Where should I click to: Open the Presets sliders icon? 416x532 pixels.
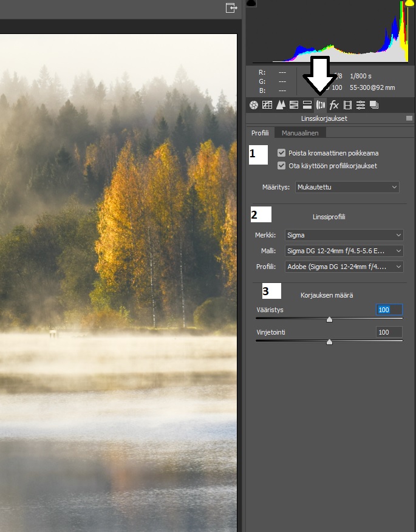click(361, 105)
